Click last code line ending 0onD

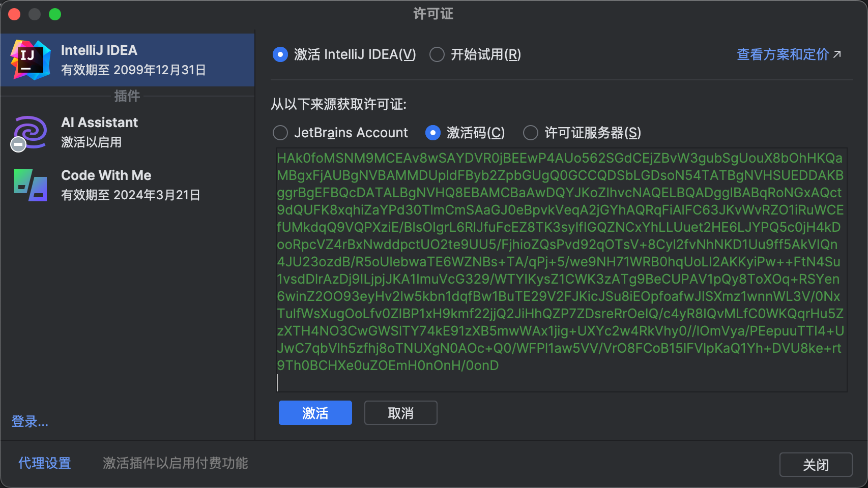388,365
